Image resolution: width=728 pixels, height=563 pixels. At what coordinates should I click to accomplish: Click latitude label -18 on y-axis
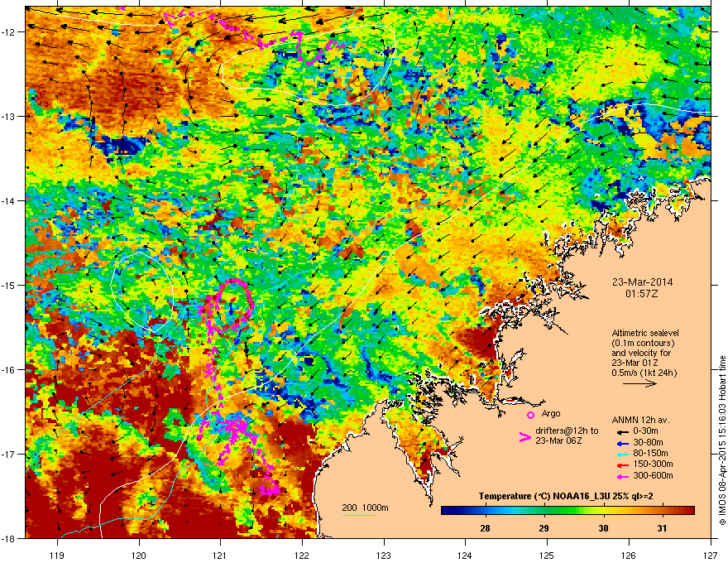8,538
